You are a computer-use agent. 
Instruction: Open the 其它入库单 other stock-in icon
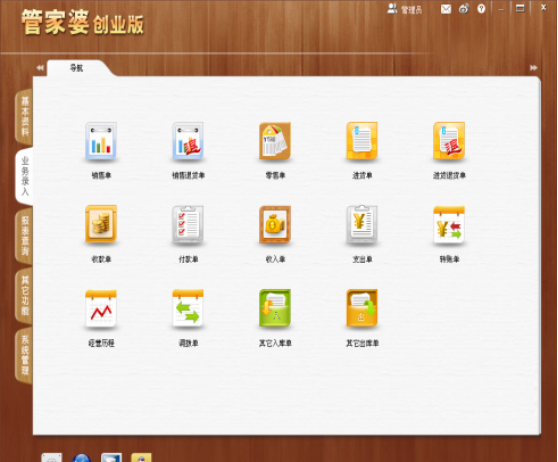click(275, 308)
